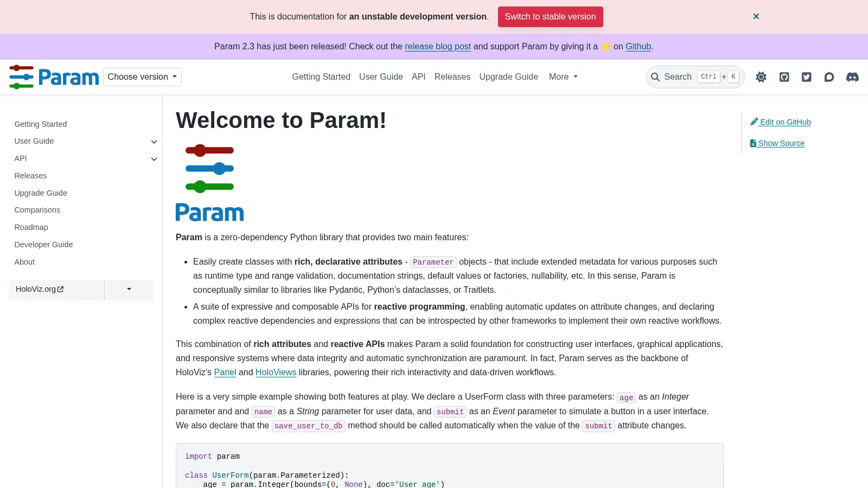Open the HoloViews library link
This screenshot has height=488, width=868.
(x=276, y=373)
